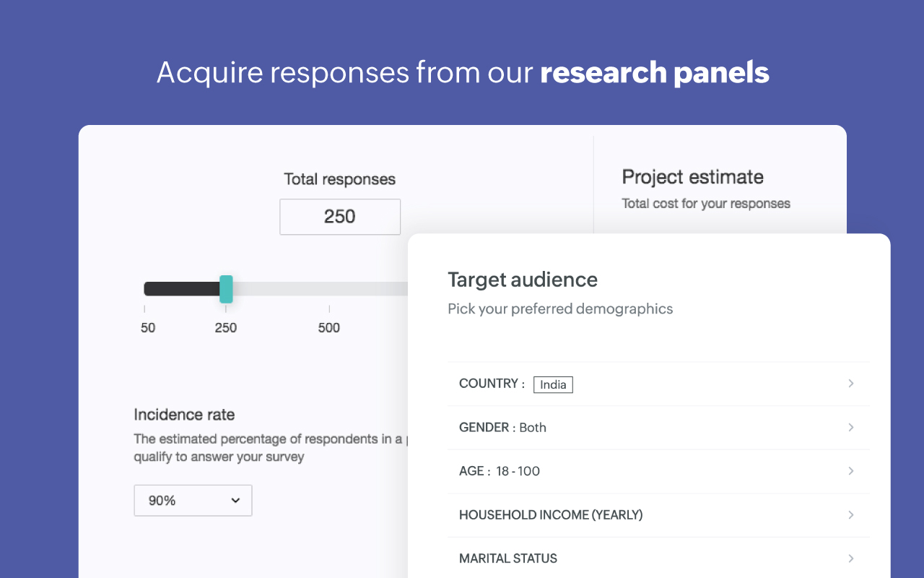Open the HOUSEHOLD INCOME (YEARLY) option
The height and width of the screenshot is (578, 924).
coord(551,515)
